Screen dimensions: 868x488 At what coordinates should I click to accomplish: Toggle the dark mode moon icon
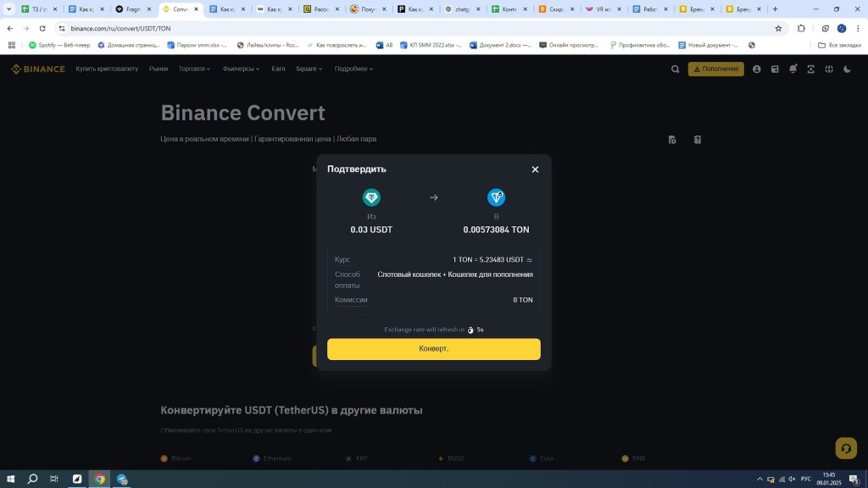pyautogui.click(x=847, y=69)
